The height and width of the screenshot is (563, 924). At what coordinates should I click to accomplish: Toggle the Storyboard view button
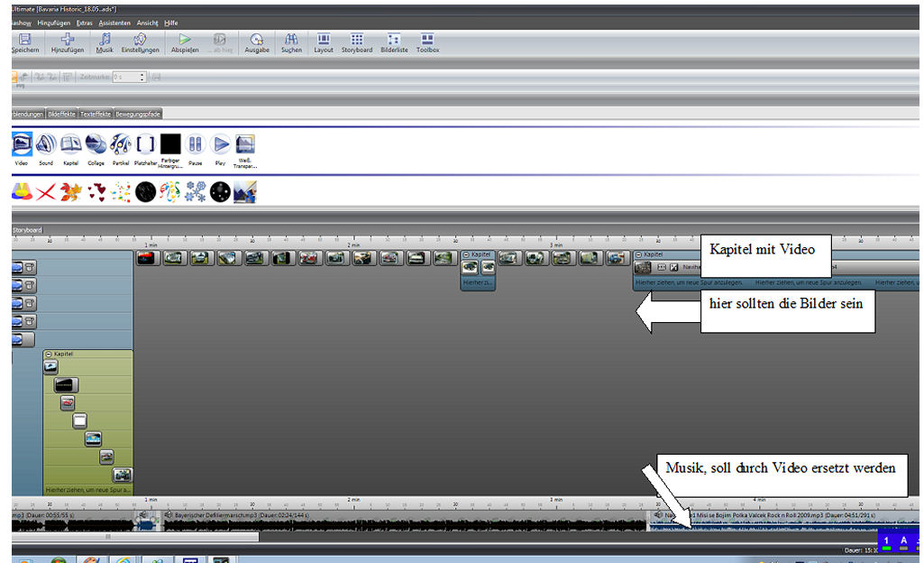pyautogui.click(x=356, y=42)
